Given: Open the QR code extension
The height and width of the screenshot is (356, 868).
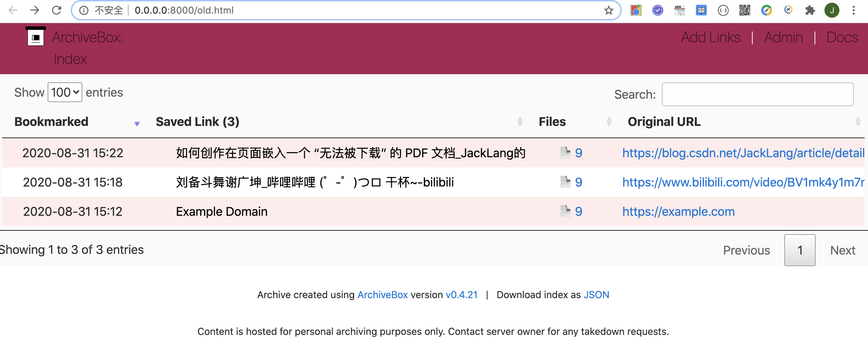Looking at the screenshot, I should tap(745, 10).
